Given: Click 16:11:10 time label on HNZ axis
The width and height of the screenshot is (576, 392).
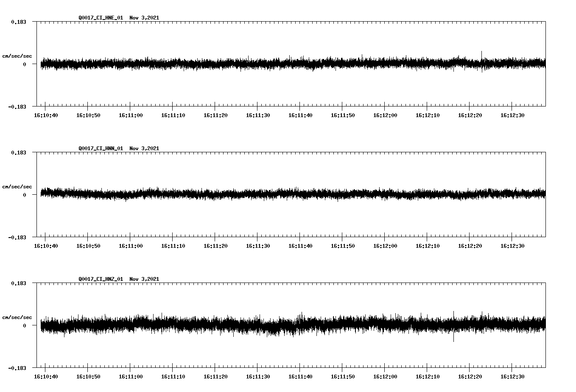Looking at the screenshot, I should 173,377.
